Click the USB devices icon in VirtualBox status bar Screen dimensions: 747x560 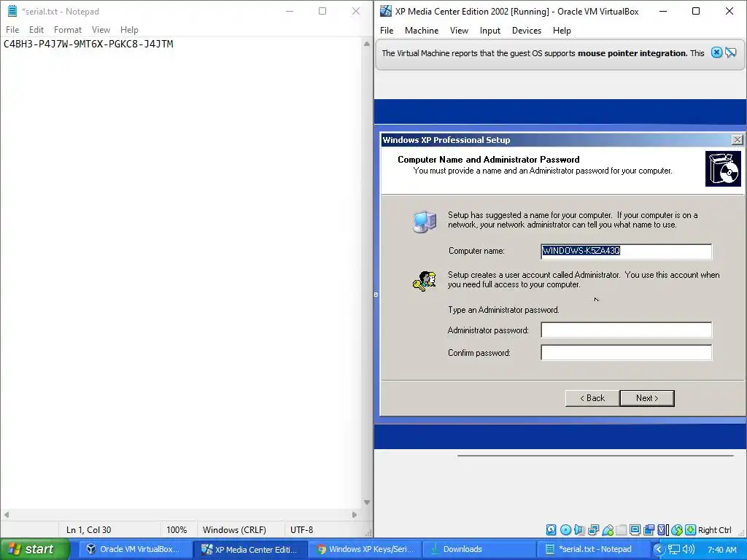point(608,529)
